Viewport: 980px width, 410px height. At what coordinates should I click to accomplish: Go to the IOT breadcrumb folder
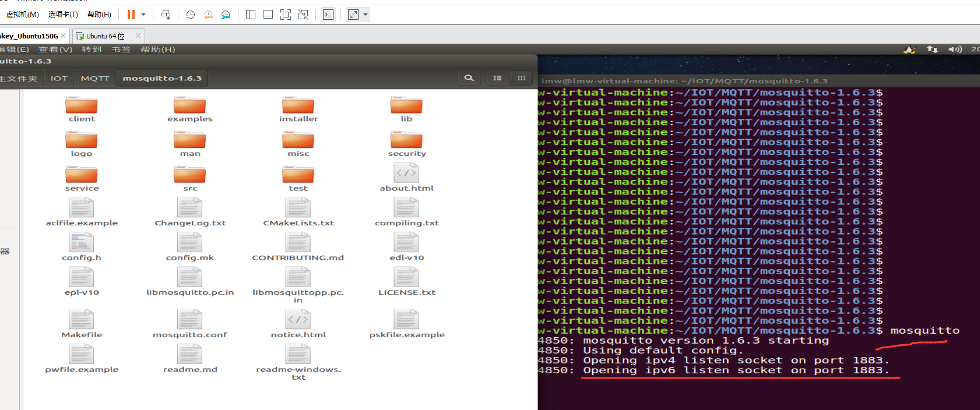(x=59, y=78)
